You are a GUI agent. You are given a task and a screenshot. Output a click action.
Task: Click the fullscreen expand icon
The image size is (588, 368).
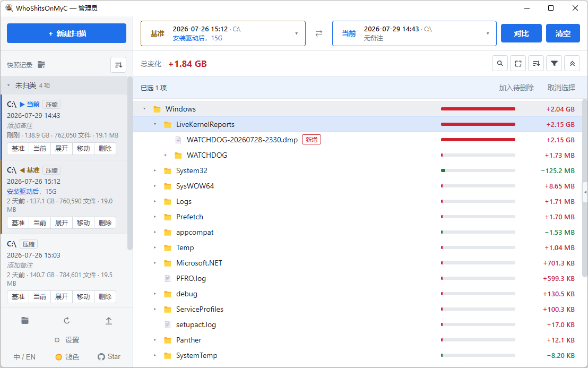click(x=518, y=63)
